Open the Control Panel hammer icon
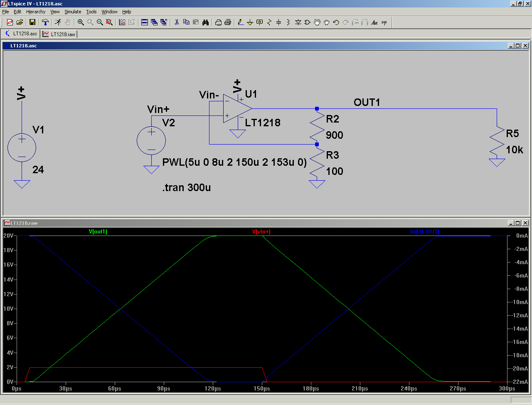The height and width of the screenshot is (405, 532). coord(45,22)
